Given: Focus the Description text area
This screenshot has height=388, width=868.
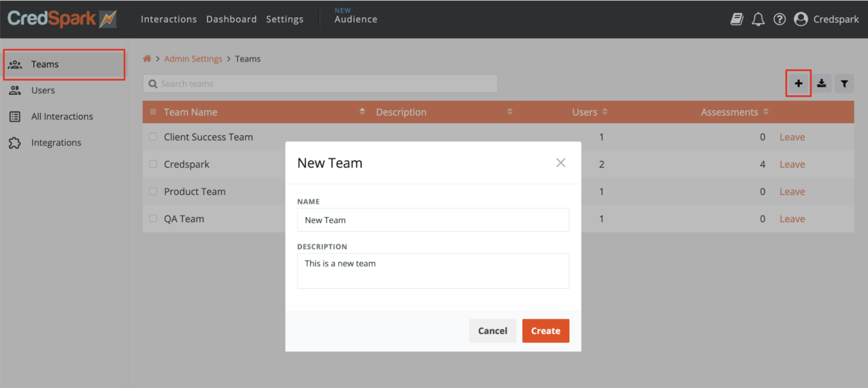Looking at the screenshot, I should pyautogui.click(x=433, y=271).
